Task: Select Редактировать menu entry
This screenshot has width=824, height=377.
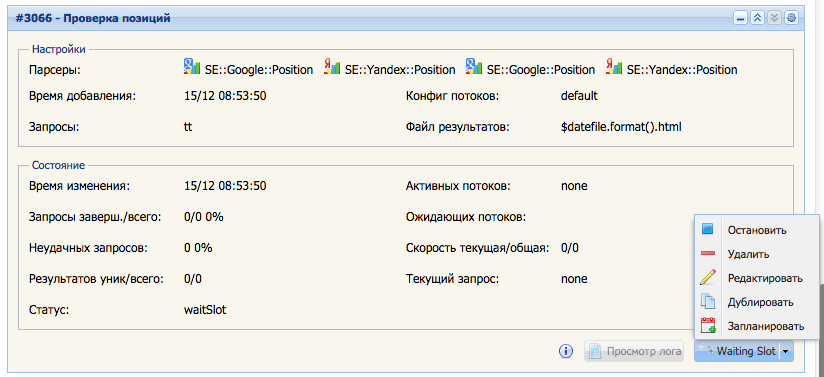Action: pyautogui.click(x=757, y=278)
